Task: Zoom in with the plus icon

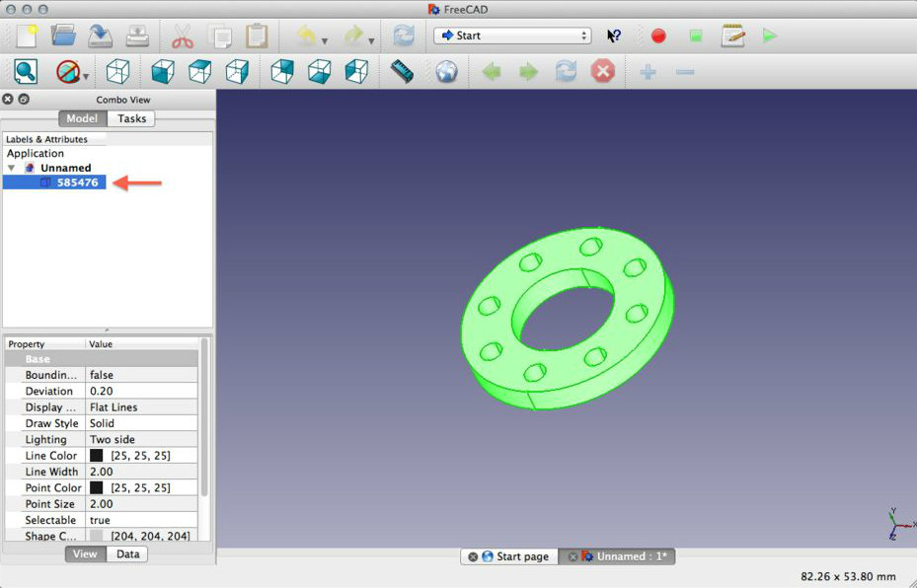Action: [648, 72]
